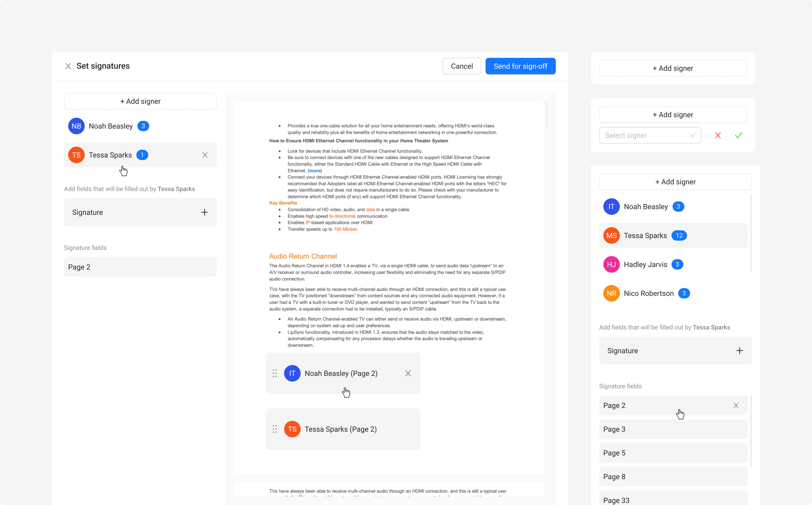Remove the Page 2 signature field via its X
The image size is (812, 505).
736,405
